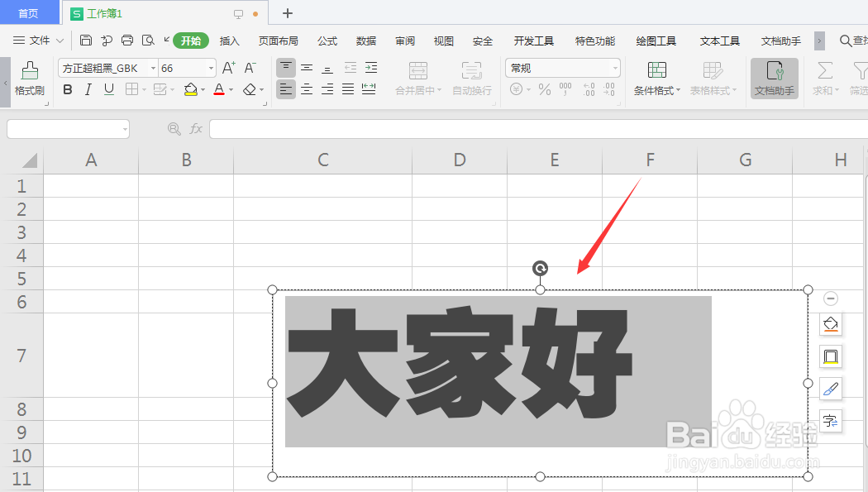Apply bold formatting to selected text
The height and width of the screenshot is (492, 868).
[x=67, y=88]
